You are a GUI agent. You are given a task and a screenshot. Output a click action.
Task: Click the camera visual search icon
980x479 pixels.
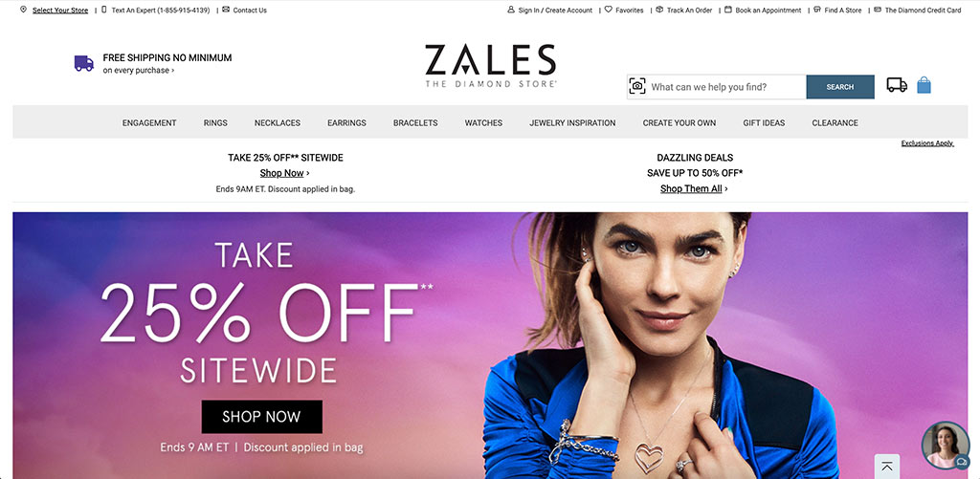[636, 86]
